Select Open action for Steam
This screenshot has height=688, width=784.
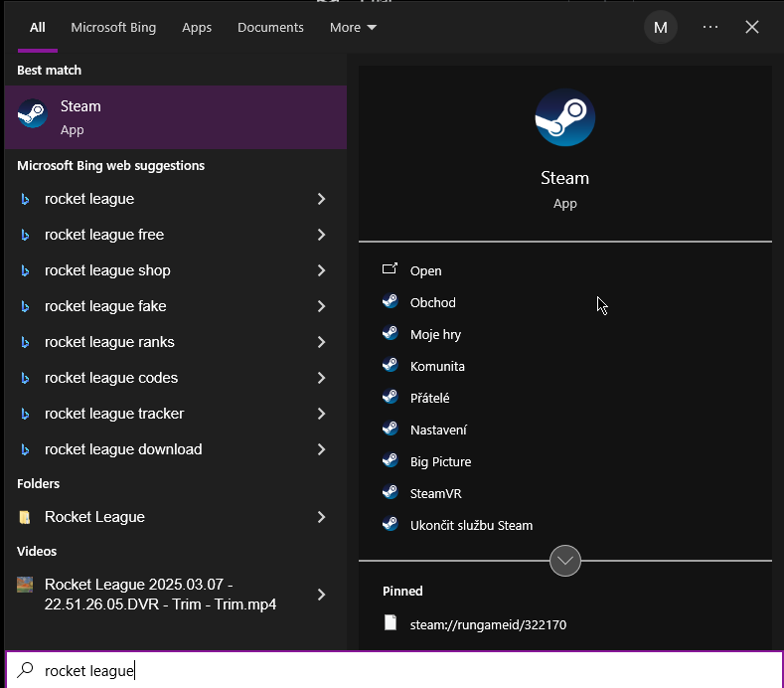click(x=425, y=270)
